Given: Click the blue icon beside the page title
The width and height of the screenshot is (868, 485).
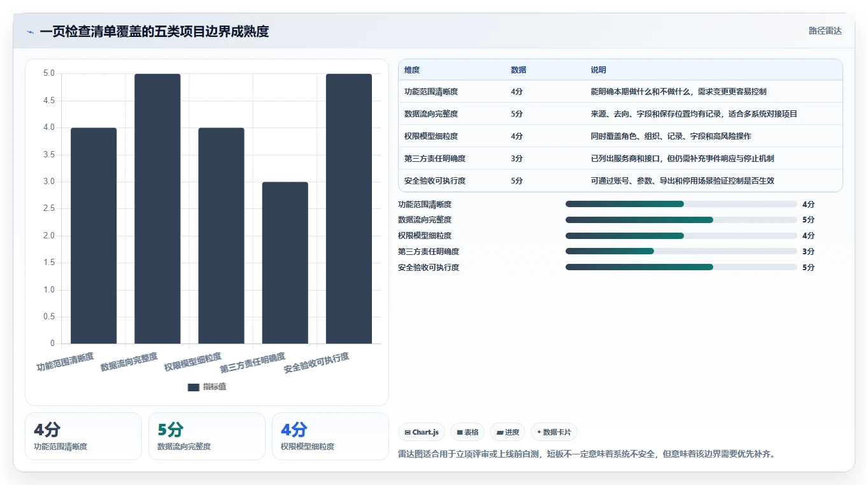Looking at the screenshot, I should [30, 32].
